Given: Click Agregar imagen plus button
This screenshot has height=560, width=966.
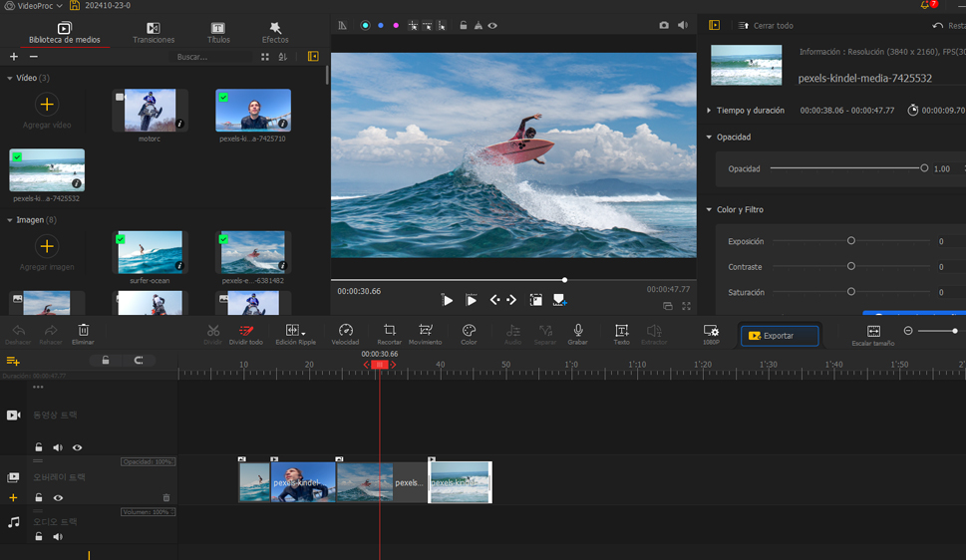Looking at the screenshot, I should (47, 247).
